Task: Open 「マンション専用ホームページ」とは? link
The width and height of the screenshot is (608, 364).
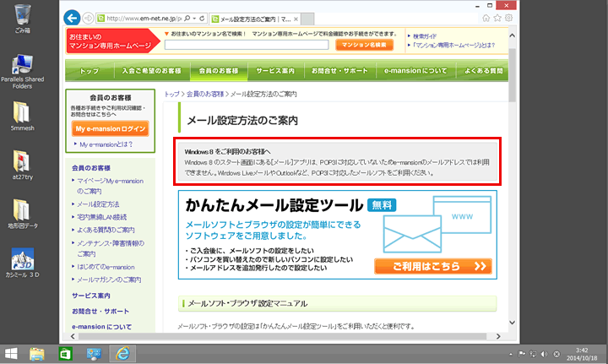Action: (x=453, y=46)
